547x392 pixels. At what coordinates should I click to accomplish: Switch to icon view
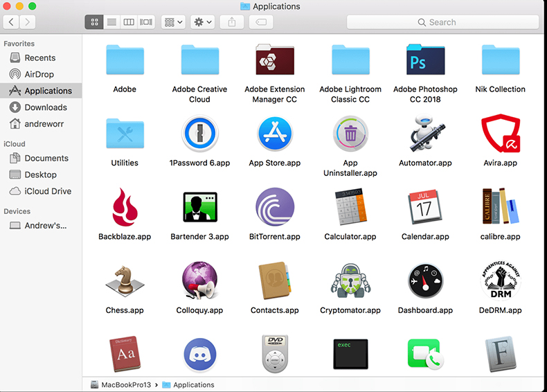(x=94, y=22)
